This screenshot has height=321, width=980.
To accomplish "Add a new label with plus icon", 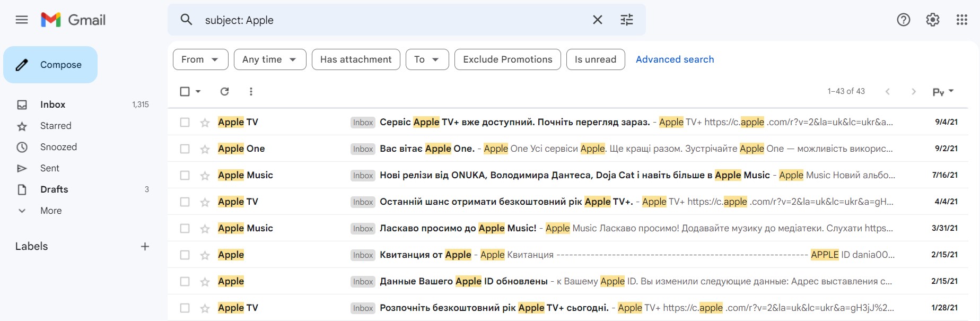I will click(x=145, y=246).
